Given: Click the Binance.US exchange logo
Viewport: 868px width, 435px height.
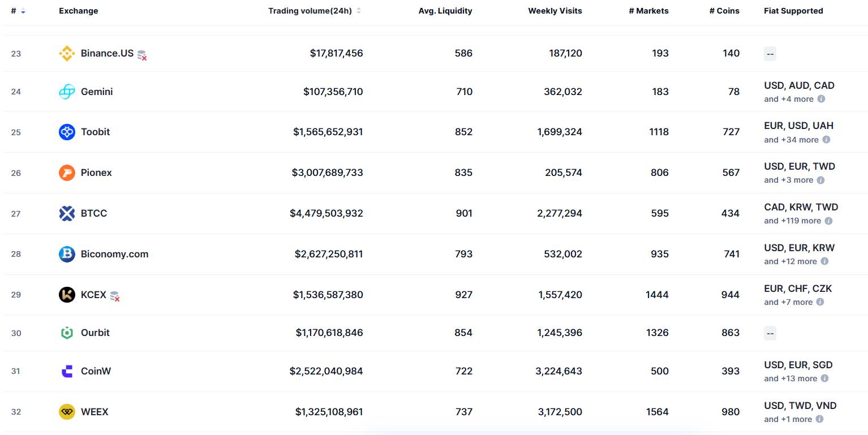Looking at the screenshot, I should tap(67, 53).
